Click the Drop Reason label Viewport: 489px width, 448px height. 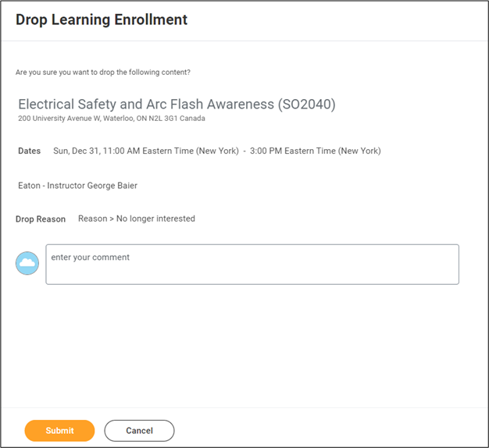tap(41, 219)
